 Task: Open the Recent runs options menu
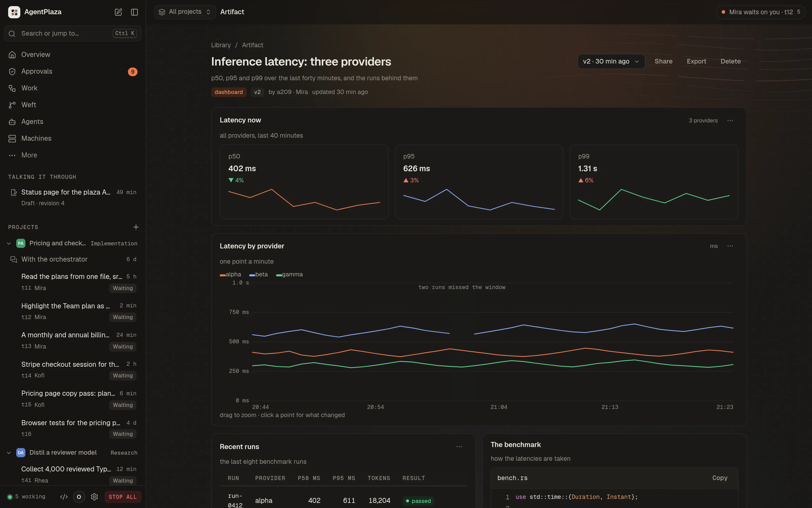459,447
